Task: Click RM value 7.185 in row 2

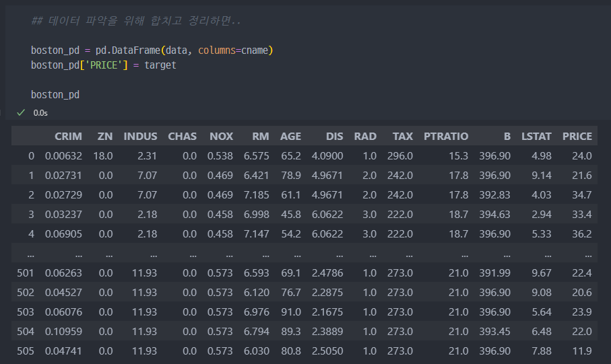Action: (257, 194)
